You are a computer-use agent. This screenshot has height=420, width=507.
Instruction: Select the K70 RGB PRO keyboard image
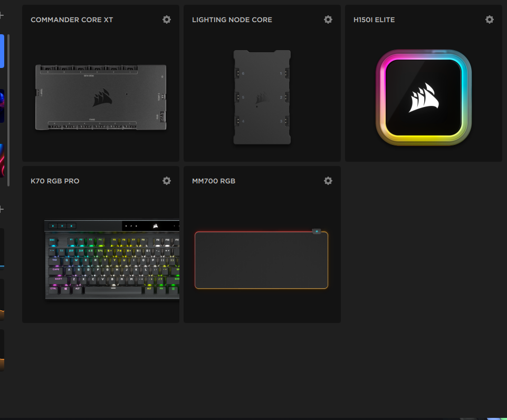point(112,260)
